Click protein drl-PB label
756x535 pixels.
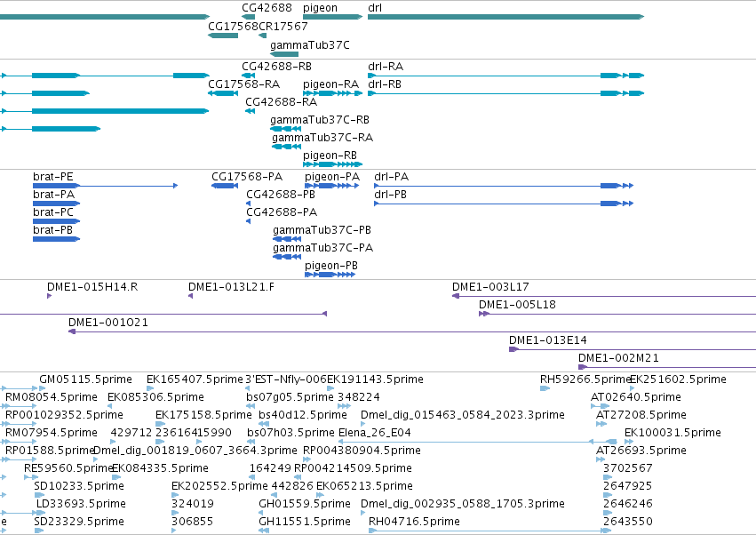pos(391,195)
